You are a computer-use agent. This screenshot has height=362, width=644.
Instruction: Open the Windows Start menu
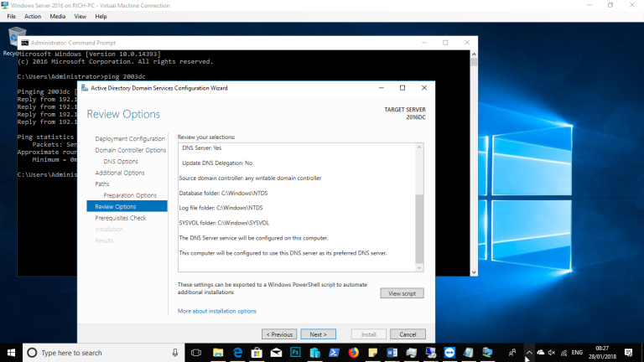point(11,353)
